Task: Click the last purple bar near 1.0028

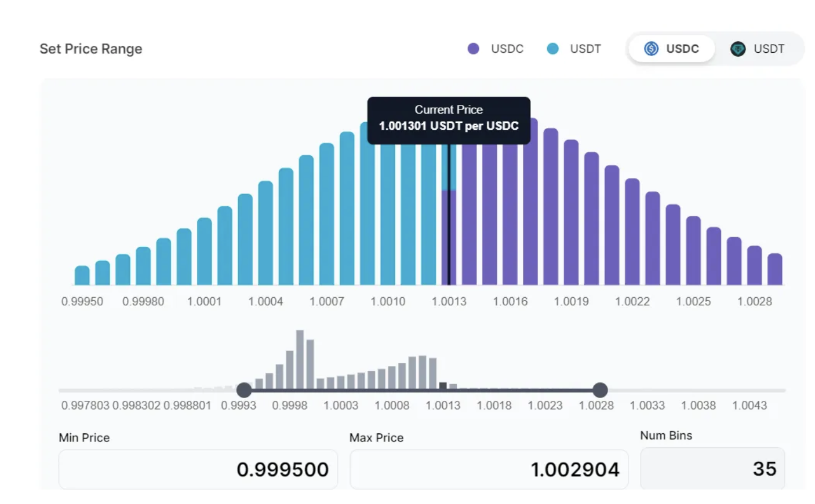Action: (x=775, y=269)
